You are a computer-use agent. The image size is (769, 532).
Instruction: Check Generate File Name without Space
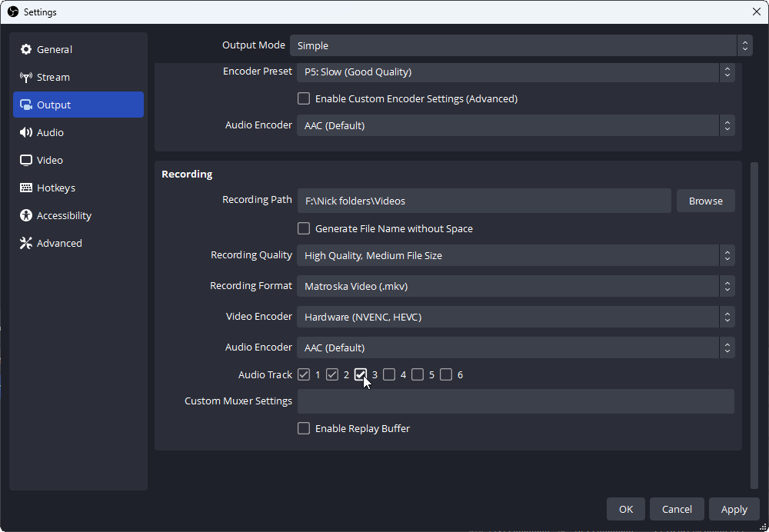click(304, 229)
